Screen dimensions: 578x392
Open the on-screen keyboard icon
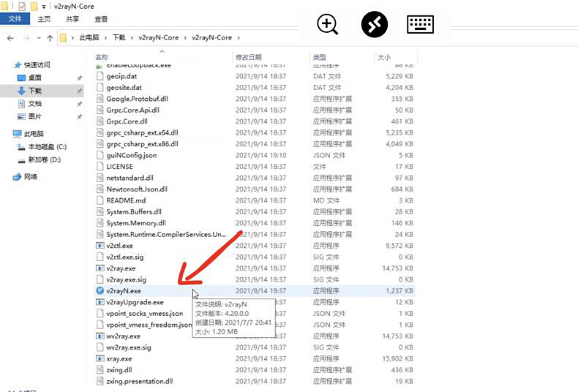click(x=420, y=24)
